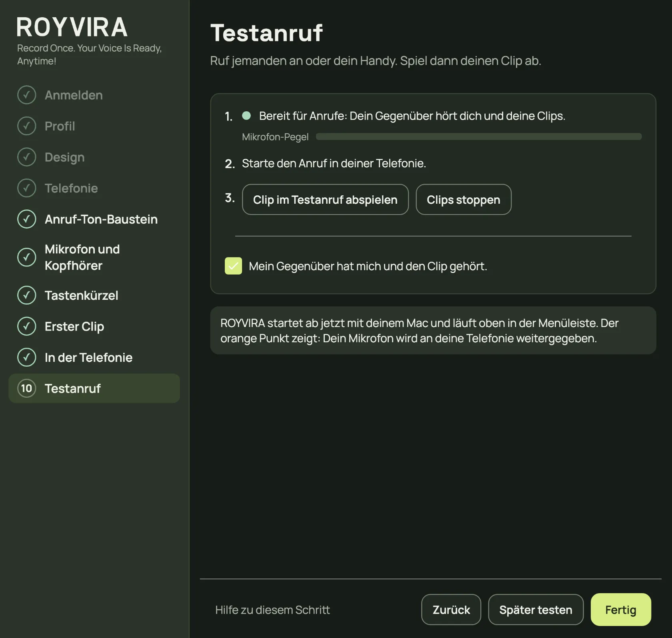
Task: Select the Mikrofon und Kopfhörer step
Action: (x=94, y=257)
